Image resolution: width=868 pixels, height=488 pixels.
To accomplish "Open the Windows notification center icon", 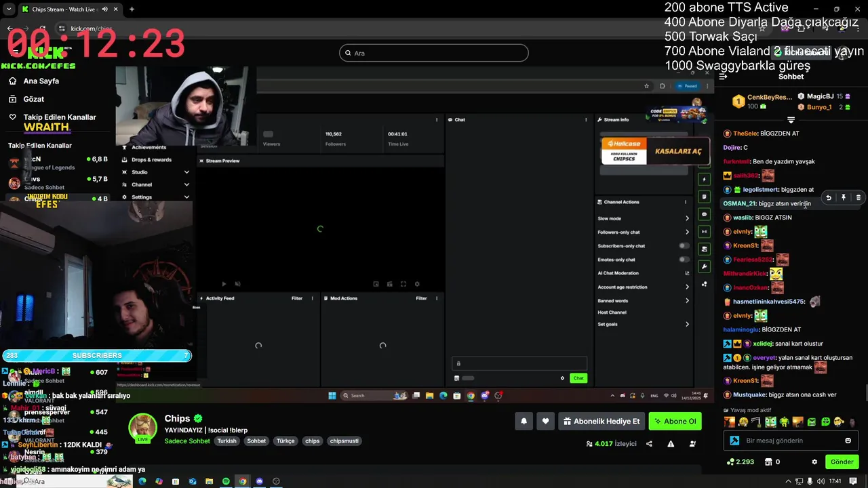I will coord(853,481).
